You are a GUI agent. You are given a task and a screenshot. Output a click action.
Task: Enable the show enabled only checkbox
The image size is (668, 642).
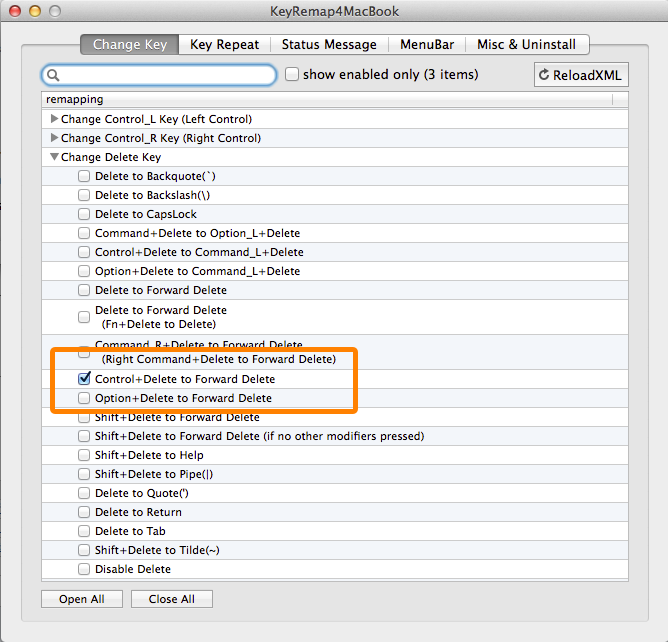[x=292, y=74]
